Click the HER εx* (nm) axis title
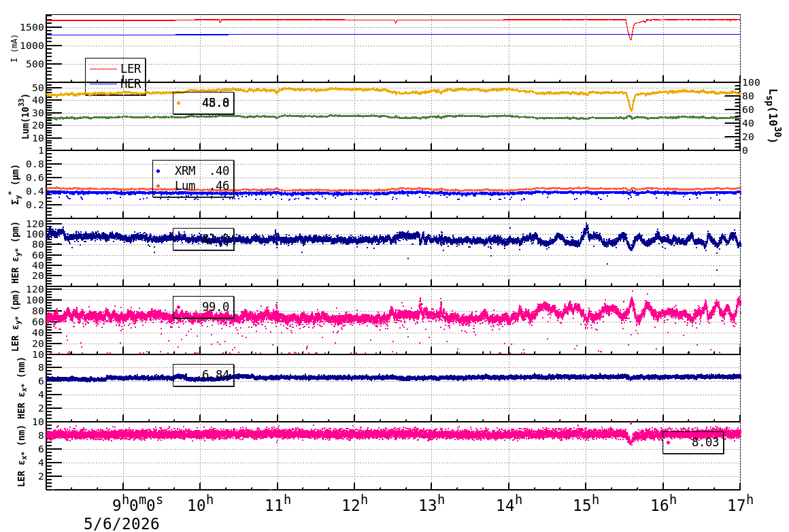The width and height of the screenshot is (789, 532). [20, 388]
